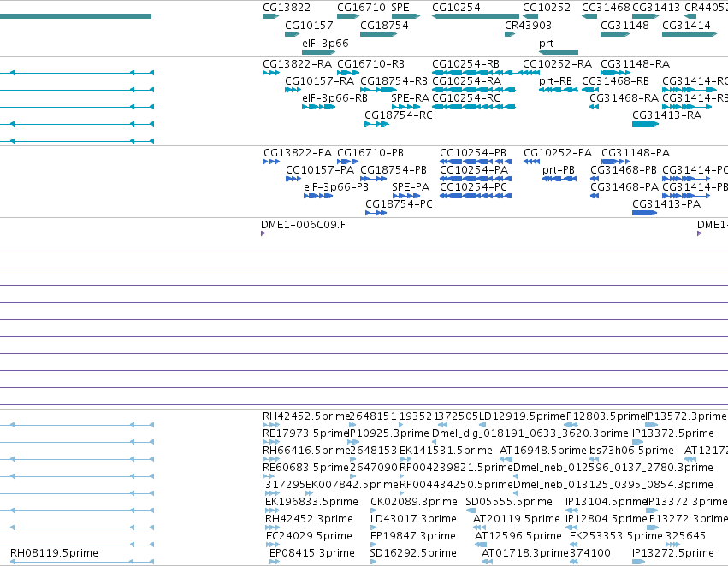Select EST RH42452.3prime
The height and width of the screenshot is (566, 728).
pyautogui.click(x=273, y=528)
